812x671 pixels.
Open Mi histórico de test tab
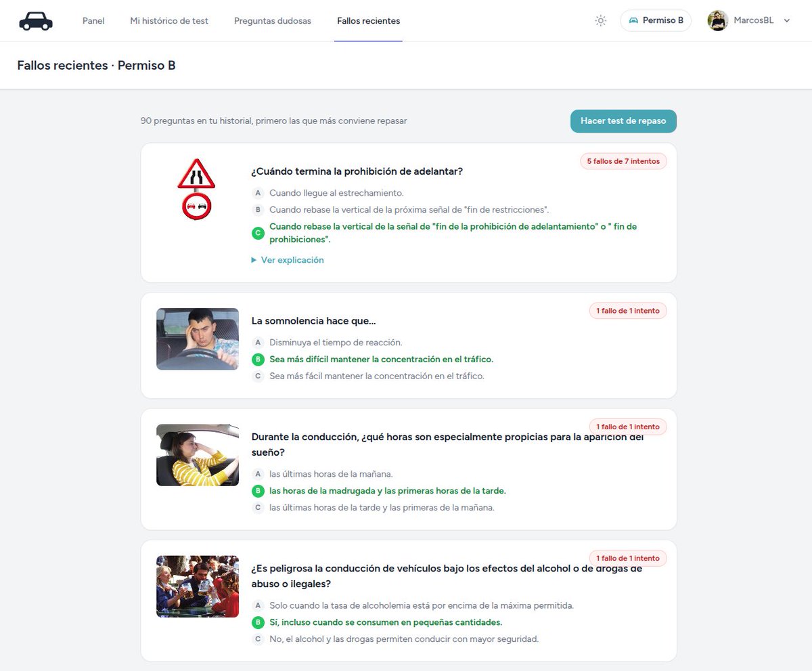169,21
